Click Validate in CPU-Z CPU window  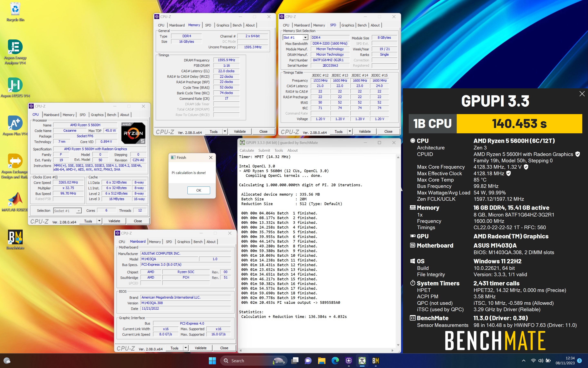(114, 221)
